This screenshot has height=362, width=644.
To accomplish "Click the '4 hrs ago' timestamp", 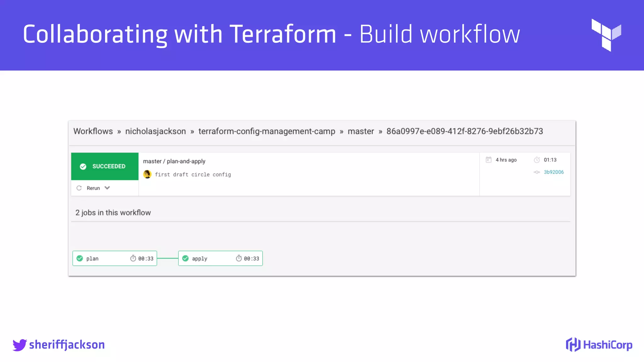I will [x=506, y=160].
